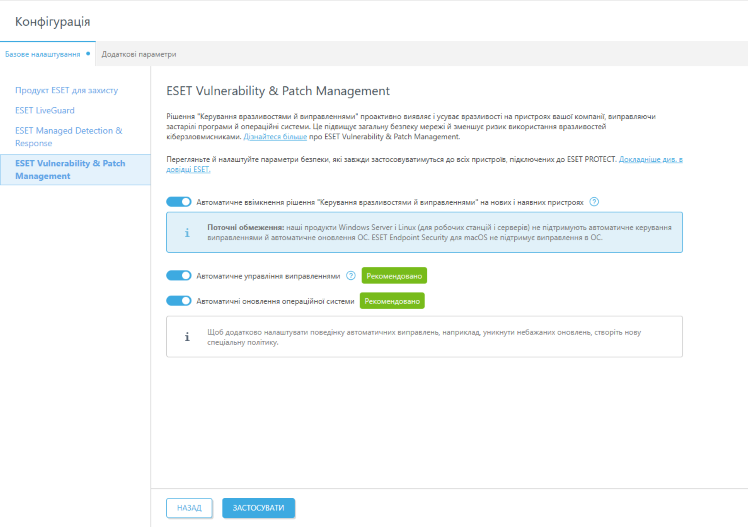Click info icon in special policy note
748x527 pixels.
[187, 337]
